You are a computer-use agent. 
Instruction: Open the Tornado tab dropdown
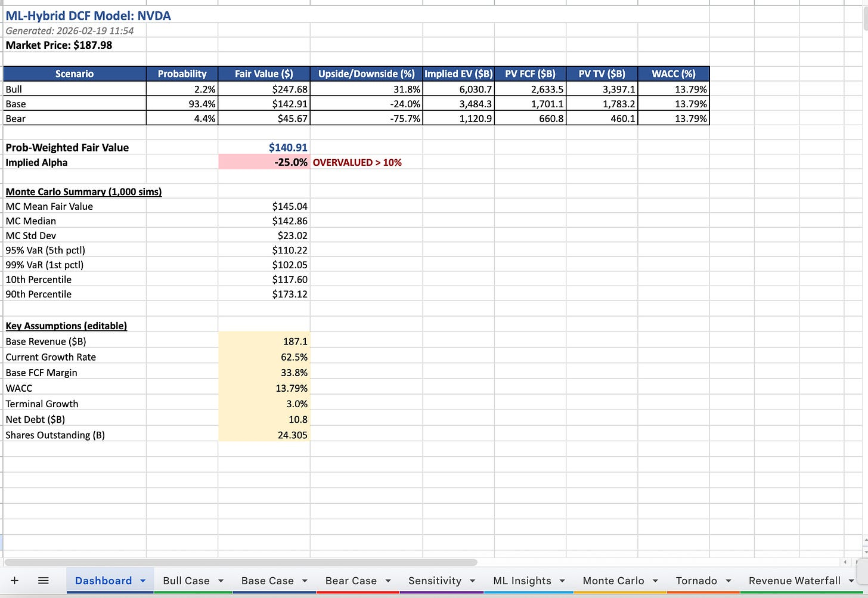point(728,580)
